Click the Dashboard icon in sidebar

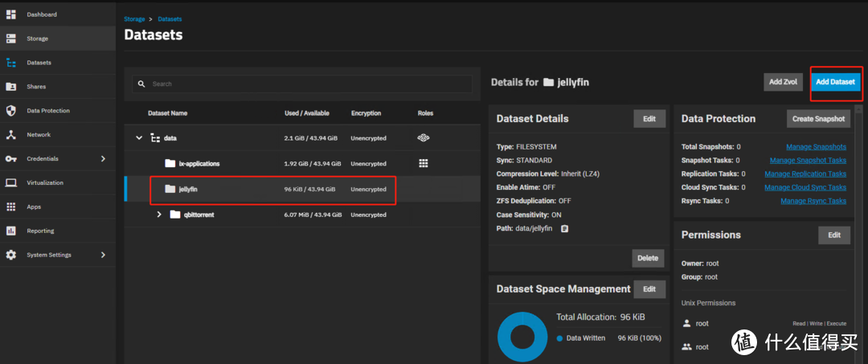11,14
